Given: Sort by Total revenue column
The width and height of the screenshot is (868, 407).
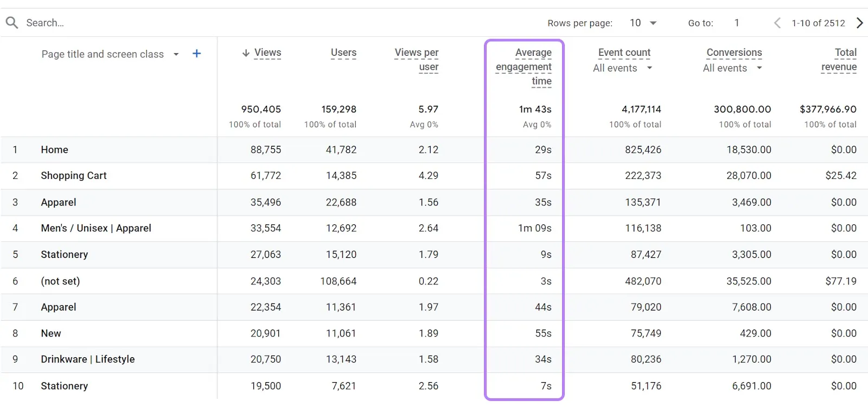Looking at the screenshot, I should pyautogui.click(x=839, y=60).
